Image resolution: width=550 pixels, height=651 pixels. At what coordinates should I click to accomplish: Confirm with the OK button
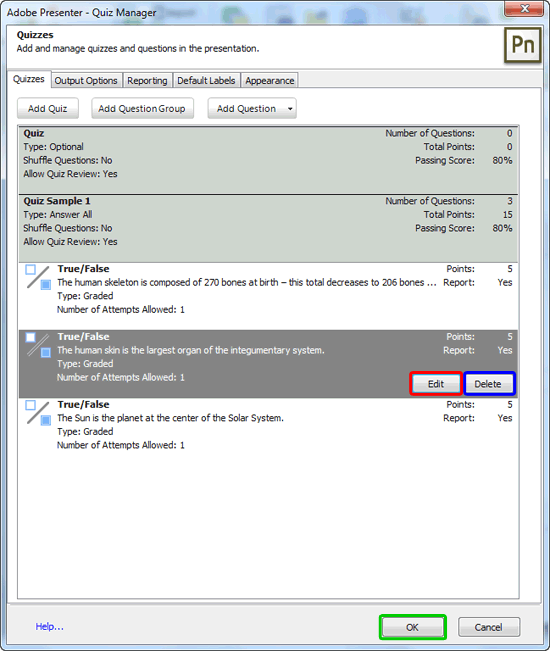413,627
